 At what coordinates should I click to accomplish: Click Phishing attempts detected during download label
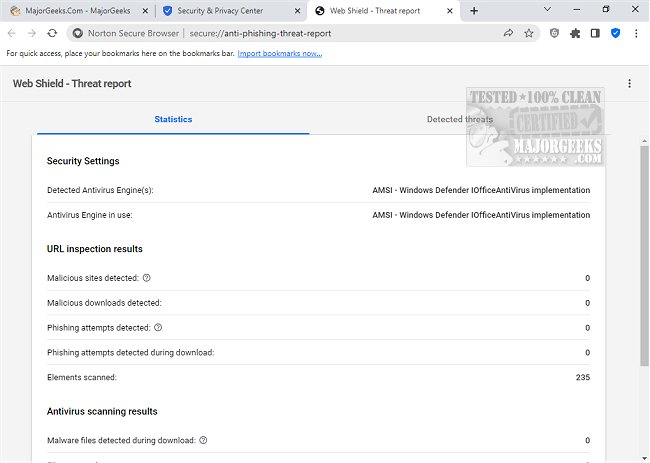point(131,353)
